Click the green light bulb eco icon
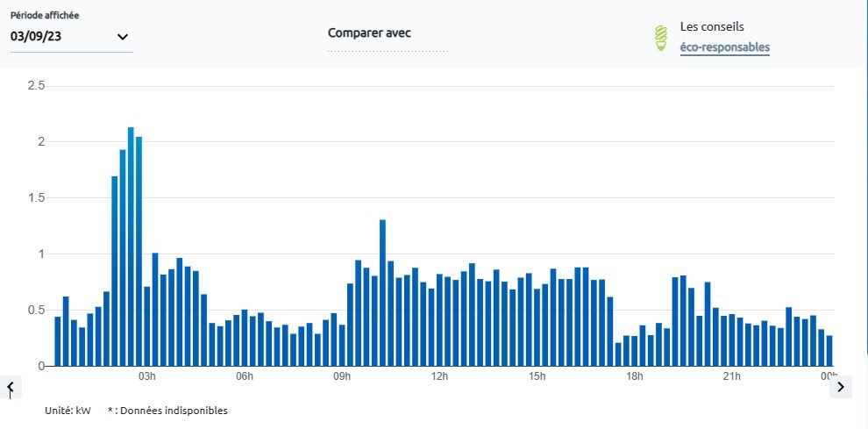868x429 pixels. click(x=661, y=38)
